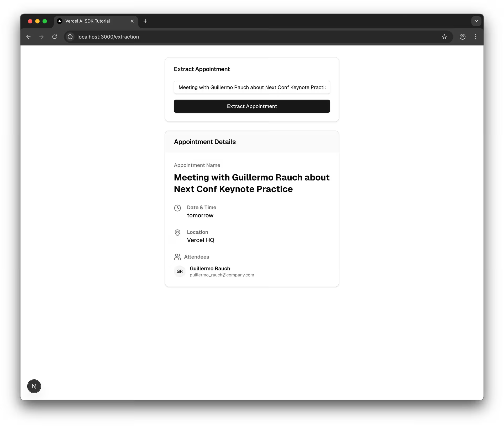Bookmark this page with the star icon
This screenshot has height=427, width=504.
(444, 37)
